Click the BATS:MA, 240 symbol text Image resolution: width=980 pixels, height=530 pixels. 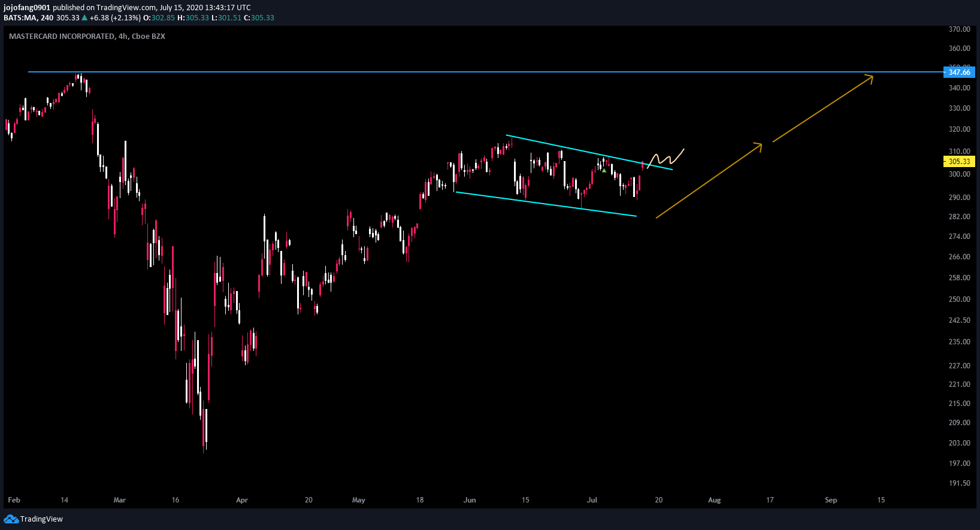pyautogui.click(x=29, y=17)
